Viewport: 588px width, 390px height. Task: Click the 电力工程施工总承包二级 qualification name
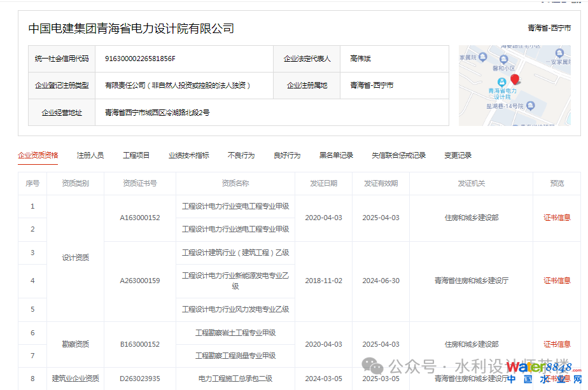[235, 379]
